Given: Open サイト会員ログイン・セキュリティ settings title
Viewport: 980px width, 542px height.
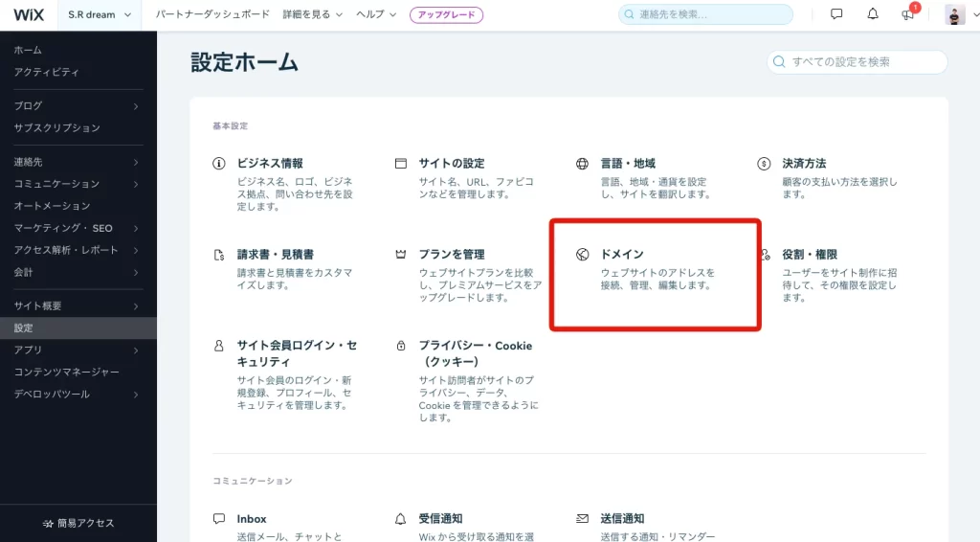Looking at the screenshot, I should 297,353.
